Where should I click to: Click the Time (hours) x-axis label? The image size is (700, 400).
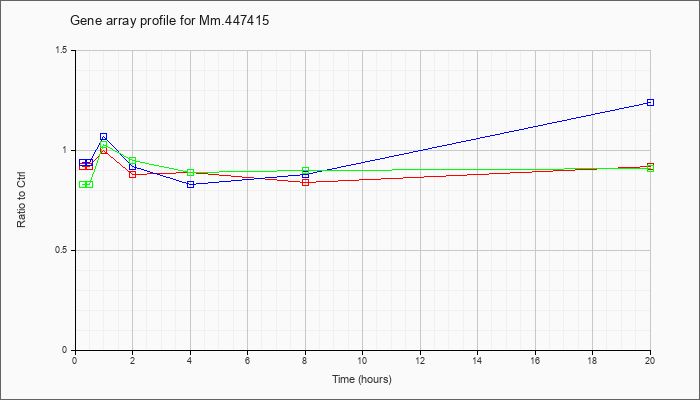[x=362, y=379]
